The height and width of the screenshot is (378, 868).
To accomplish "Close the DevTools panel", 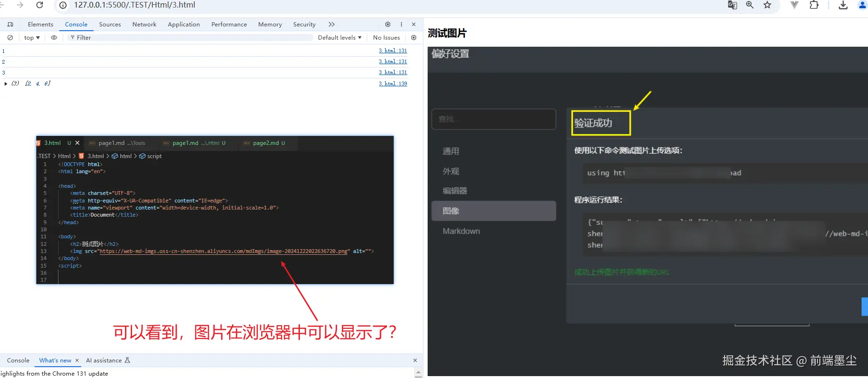I will click(414, 25).
